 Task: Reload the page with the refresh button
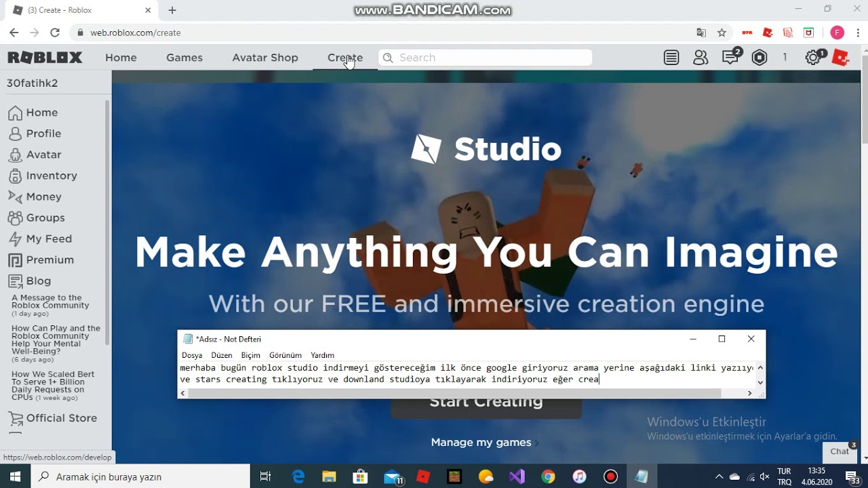click(55, 33)
